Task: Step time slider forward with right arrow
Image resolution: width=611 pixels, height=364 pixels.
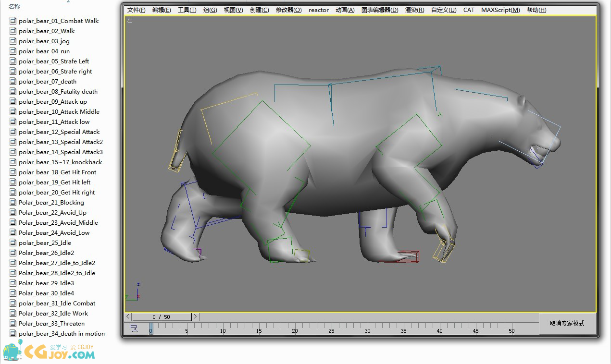Action: (195, 317)
